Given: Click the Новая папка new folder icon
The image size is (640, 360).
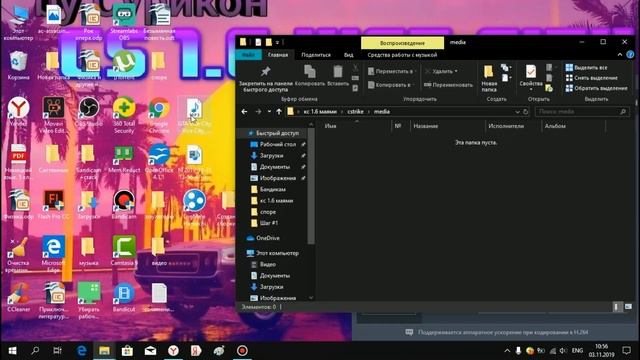Looking at the screenshot, I should pyautogui.click(x=489, y=72).
